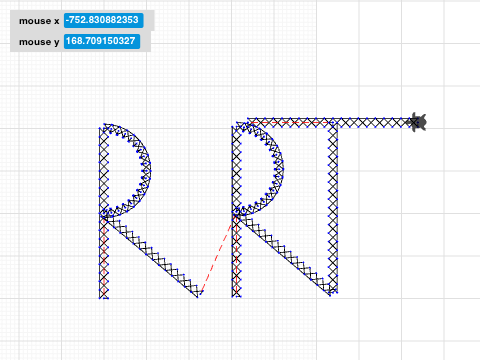The image size is (480, 360).
Task: Click the mouse y value 168.709150327
Action: 102,41
